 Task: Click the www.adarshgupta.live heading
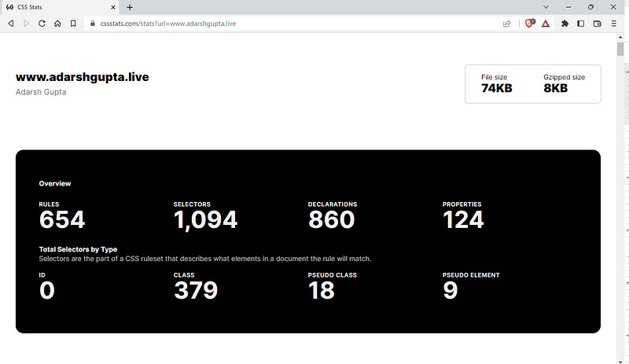[83, 77]
